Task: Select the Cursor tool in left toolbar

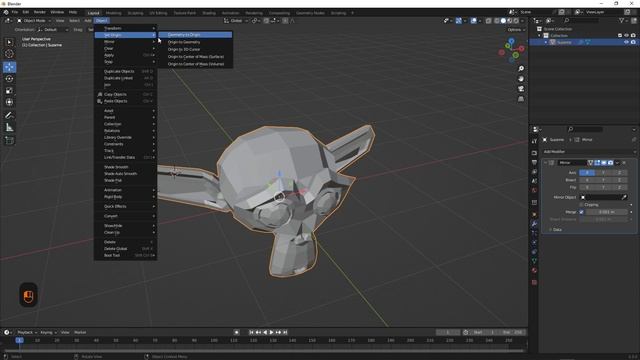Action: (x=9, y=54)
